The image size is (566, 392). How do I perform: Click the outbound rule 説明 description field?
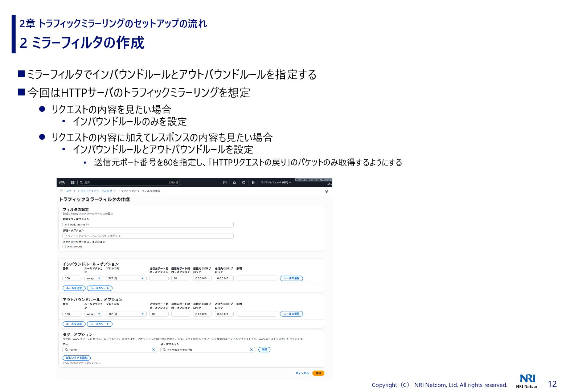click(257, 314)
